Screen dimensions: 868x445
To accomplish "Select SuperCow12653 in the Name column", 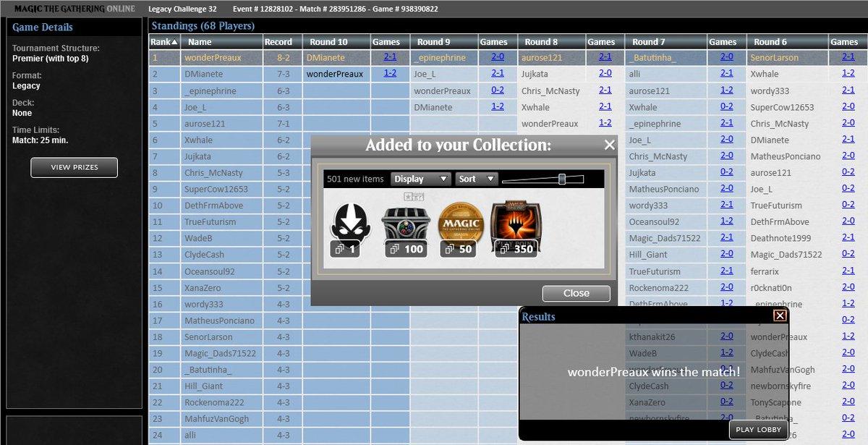I will tap(216, 189).
